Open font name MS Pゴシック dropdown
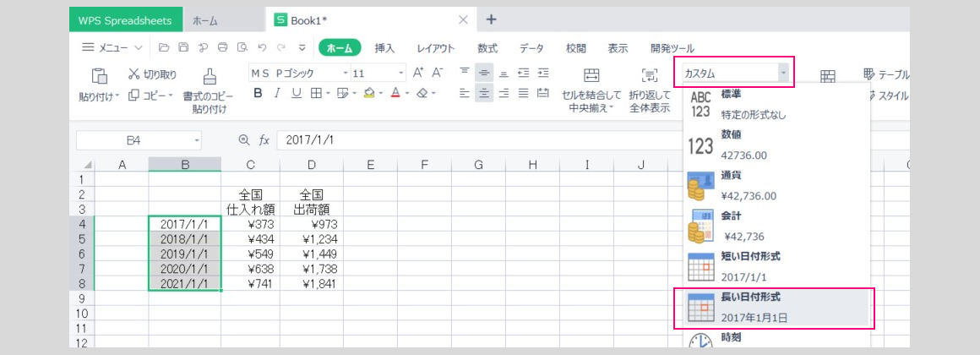This screenshot has width=980, height=355. (x=346, y=74)
